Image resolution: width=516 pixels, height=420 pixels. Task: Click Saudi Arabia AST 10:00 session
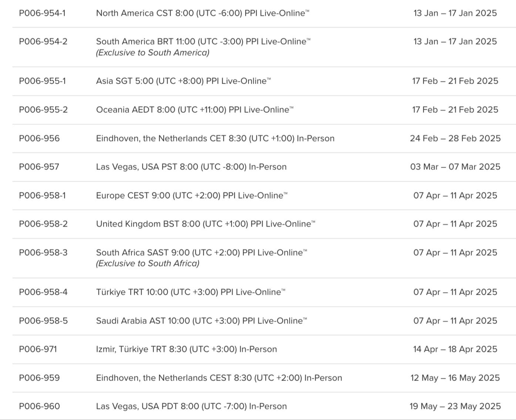click(201, 321)
